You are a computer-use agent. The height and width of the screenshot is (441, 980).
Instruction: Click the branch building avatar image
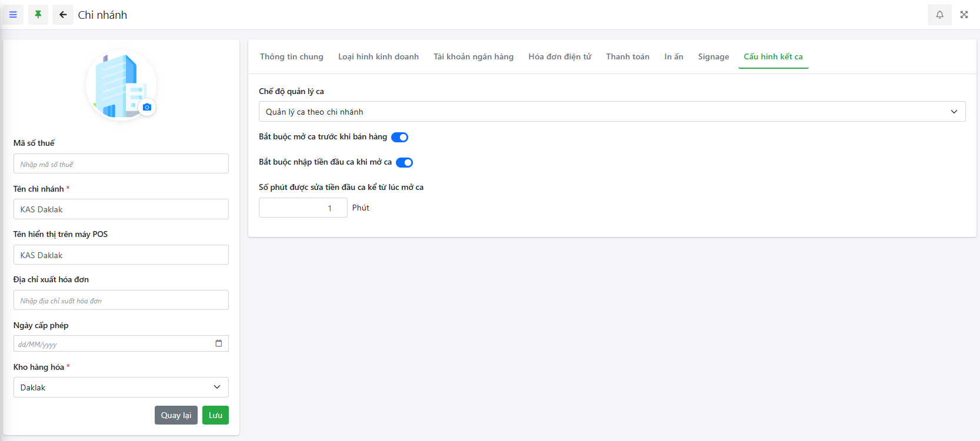coord(118,85)
